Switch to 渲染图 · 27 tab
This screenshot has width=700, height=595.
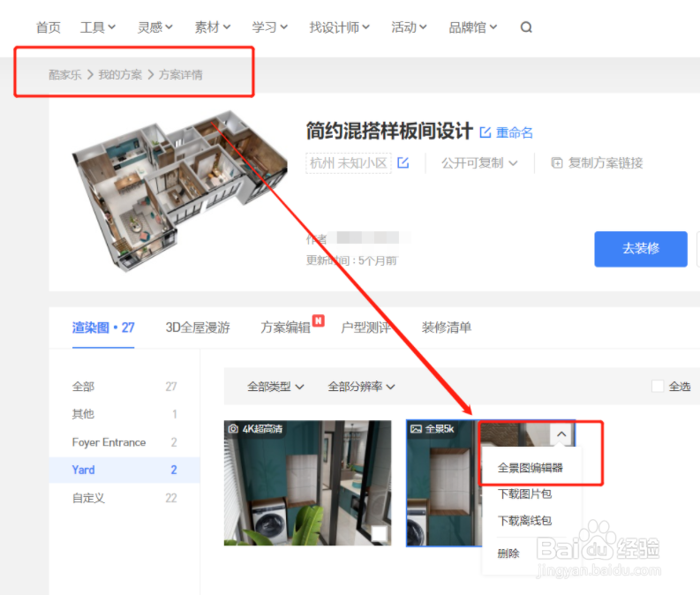103,328
